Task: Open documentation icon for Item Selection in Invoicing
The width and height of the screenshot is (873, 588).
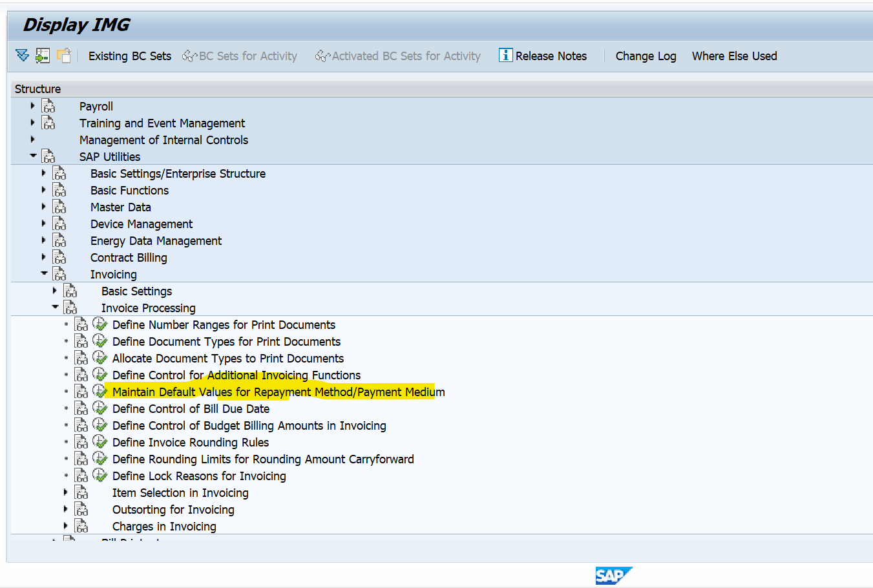Action: tap(81, 492)
